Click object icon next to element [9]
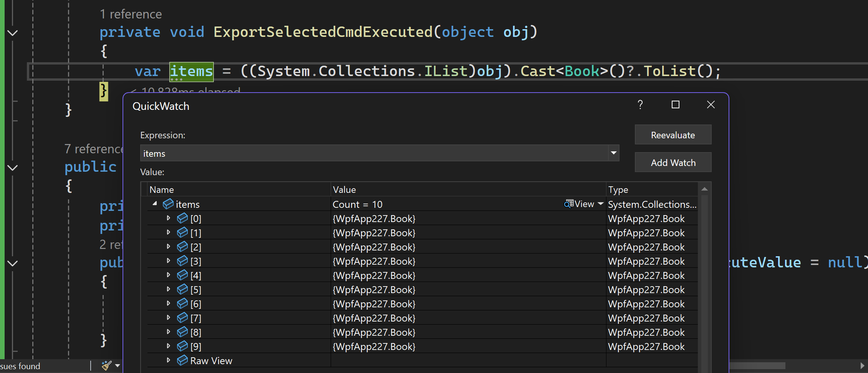 coord(182,346)
